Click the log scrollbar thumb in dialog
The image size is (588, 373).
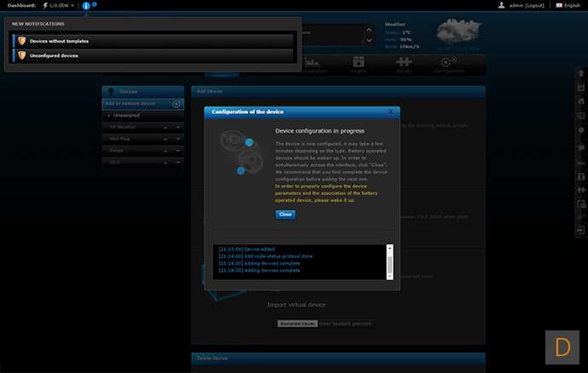389,265
